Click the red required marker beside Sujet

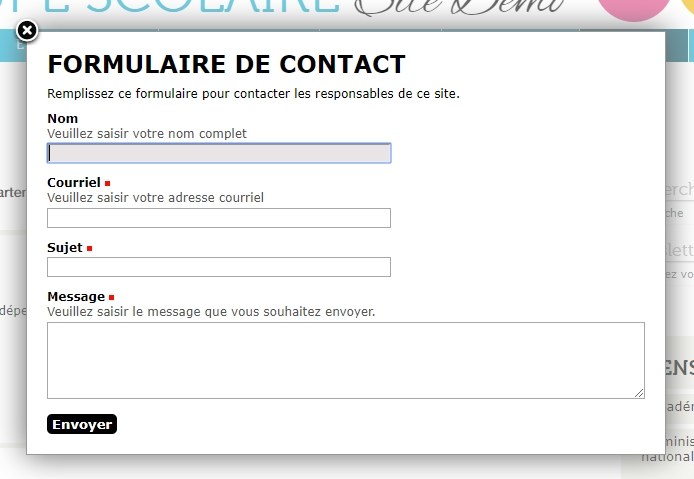pyautogui.click(x=89, y=248)
